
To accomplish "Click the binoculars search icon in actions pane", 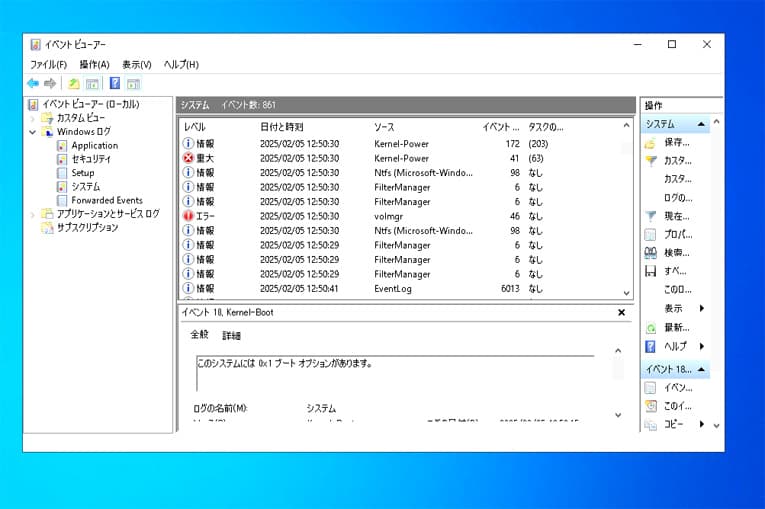I will (651, 252).
